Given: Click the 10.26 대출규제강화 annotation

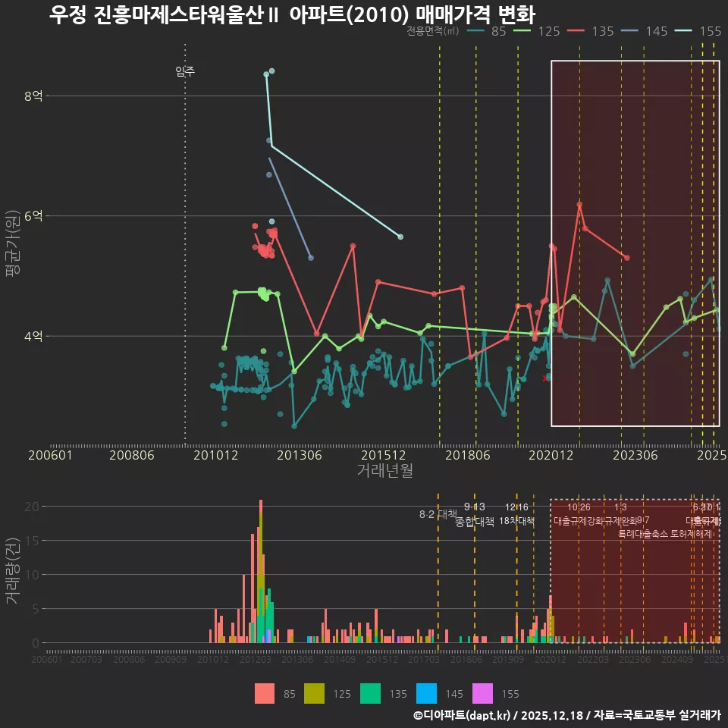Looking at the screenshot, I should click(x=580, y=514).
